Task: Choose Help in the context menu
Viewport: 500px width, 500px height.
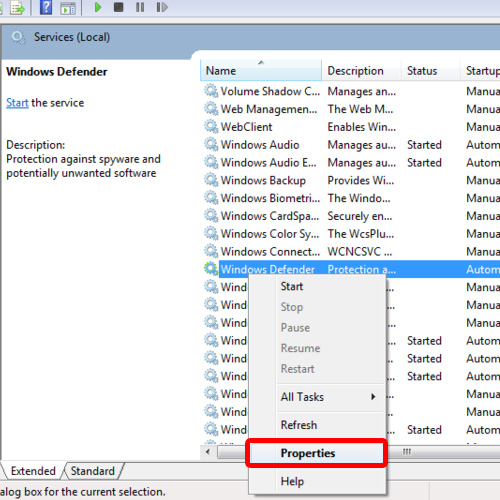Action: tap(317, 481)
